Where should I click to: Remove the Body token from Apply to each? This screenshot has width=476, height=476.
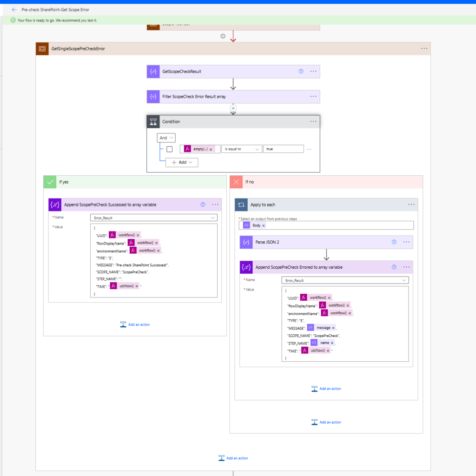(264, 225)
